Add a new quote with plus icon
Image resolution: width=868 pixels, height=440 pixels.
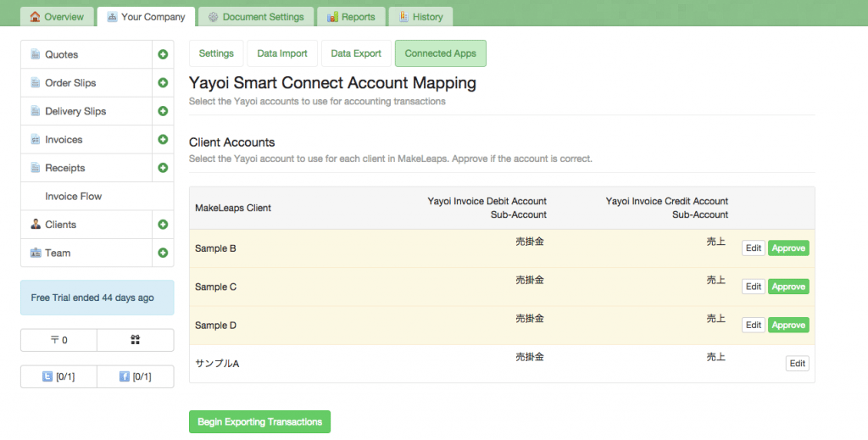point(163,54)
